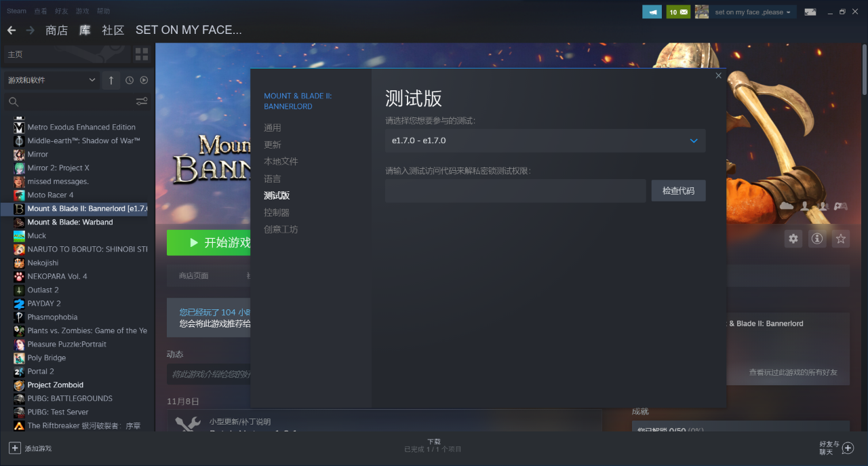This screenshot has height=466, width=868.
Task: Click the library search input field
Action: pos(77,102)
